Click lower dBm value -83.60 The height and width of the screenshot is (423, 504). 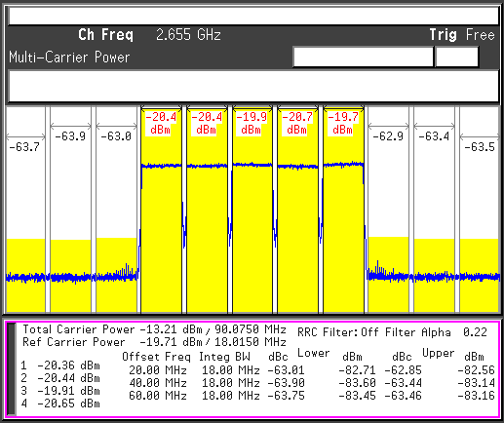click(x=357, y=383)
